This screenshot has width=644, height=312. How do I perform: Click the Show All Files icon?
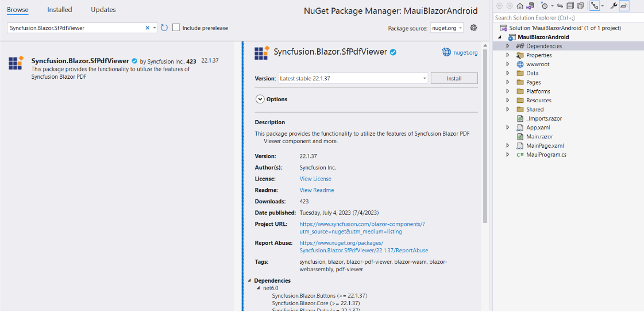click(580, 6)
